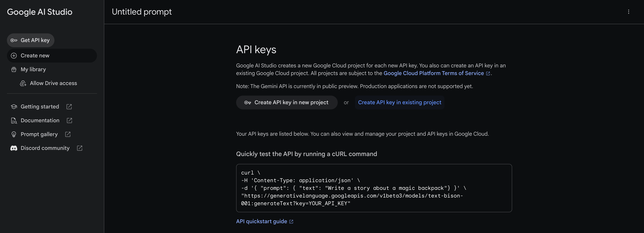This screenshot has height=233, width=644.
Task: Open My library from the sidebar icon
Action: tap(14, 69)
